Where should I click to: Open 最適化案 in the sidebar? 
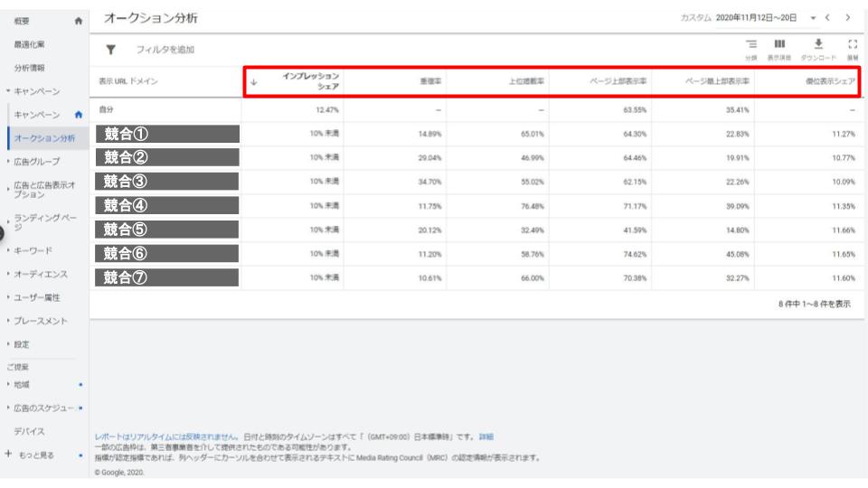[x=29, y=44]
